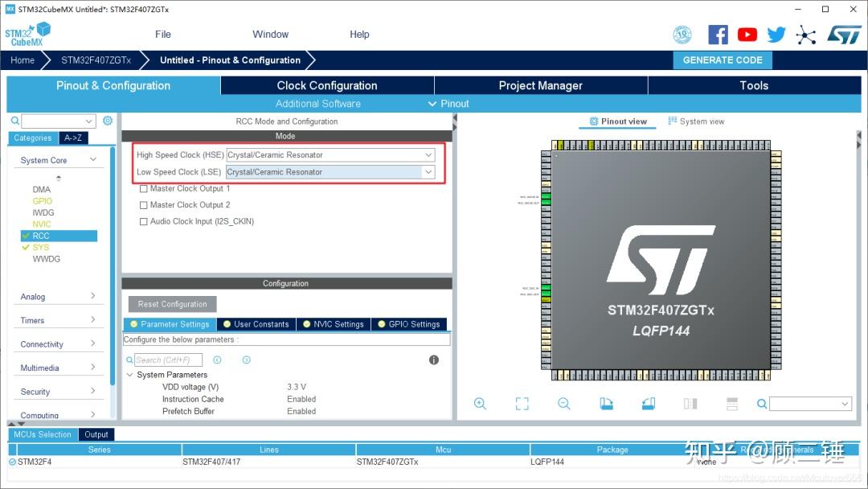Screen dimensions: 868x489
Task: Click the best fit icon under the pinout
Action: (522, 403)
